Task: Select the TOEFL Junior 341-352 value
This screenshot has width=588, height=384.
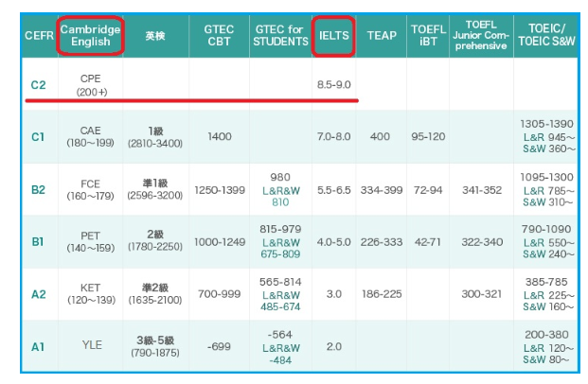Action: point(482,190)
